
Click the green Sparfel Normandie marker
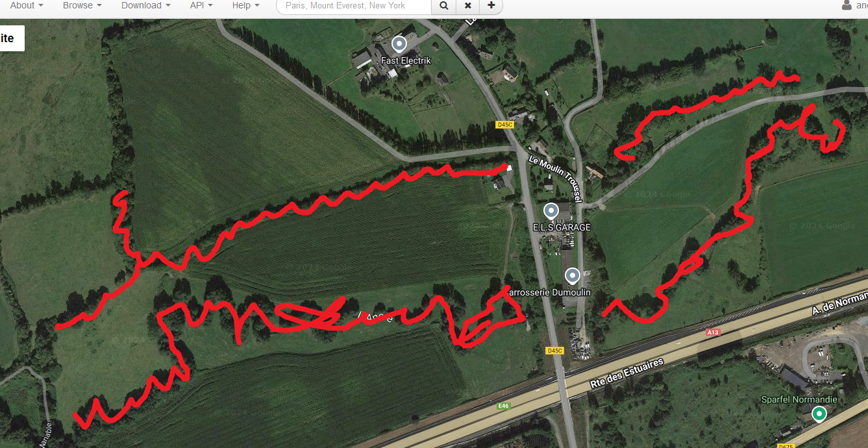[819, 414]
